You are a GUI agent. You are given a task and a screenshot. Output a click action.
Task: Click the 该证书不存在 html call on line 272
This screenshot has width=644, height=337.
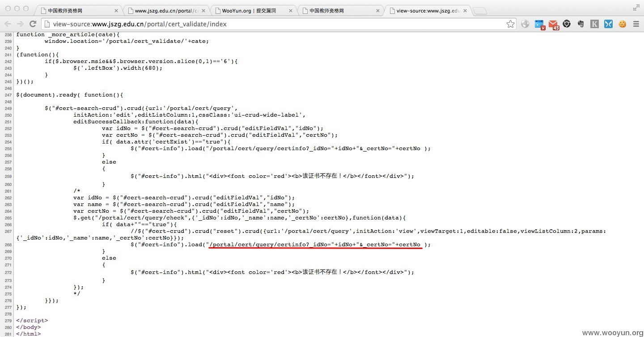[272, 272]
